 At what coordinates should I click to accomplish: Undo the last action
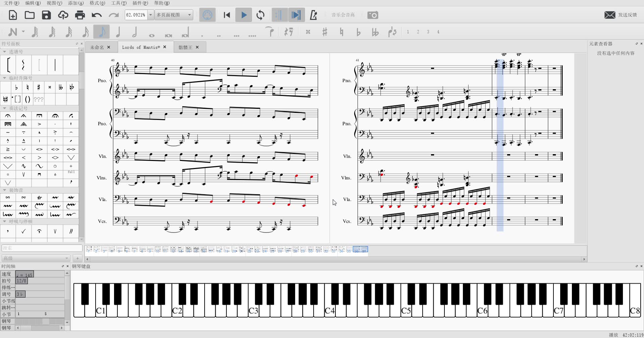(x=97, y=15)
